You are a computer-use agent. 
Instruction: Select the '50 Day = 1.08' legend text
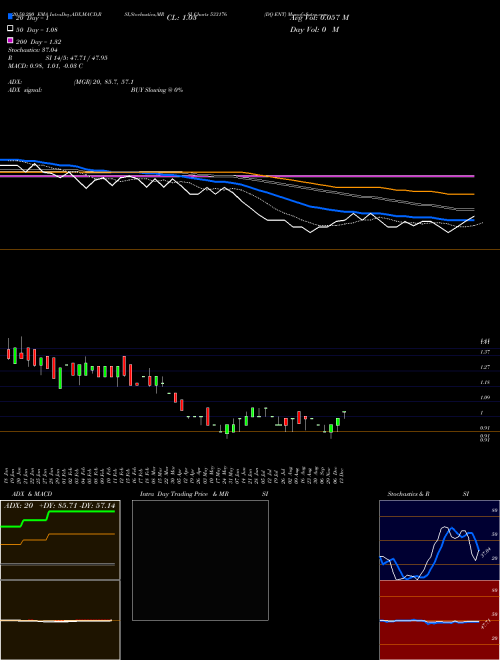(36, 30)
